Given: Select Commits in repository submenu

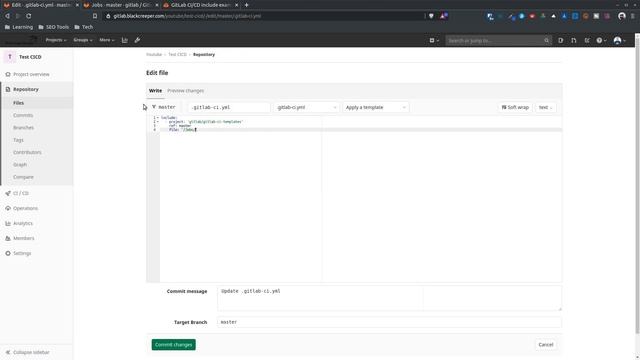Looking at the screenshot, I should [23, 115].
